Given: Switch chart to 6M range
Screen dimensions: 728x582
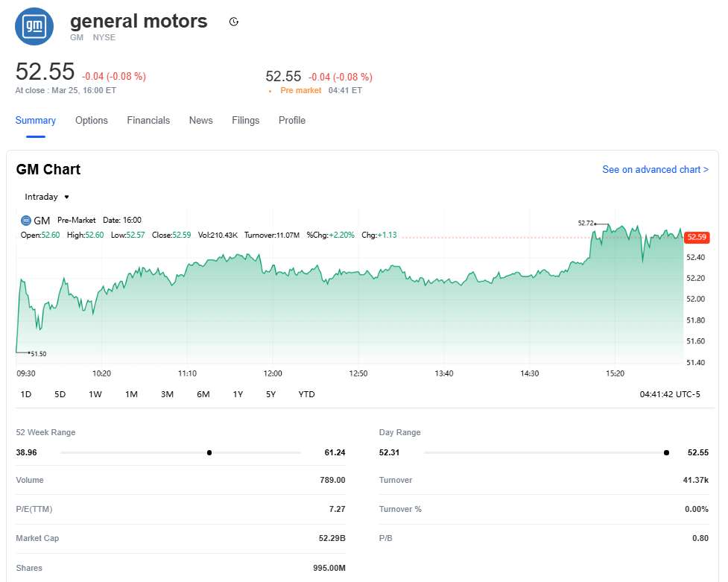Looking at the screenshot, I should click(203, 394).
